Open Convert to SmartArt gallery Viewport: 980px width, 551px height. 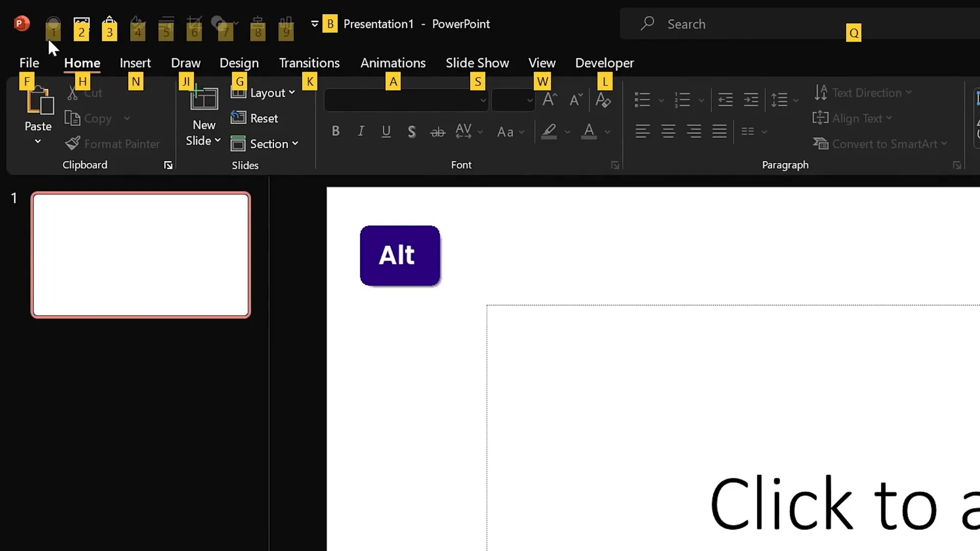(880, 144)
